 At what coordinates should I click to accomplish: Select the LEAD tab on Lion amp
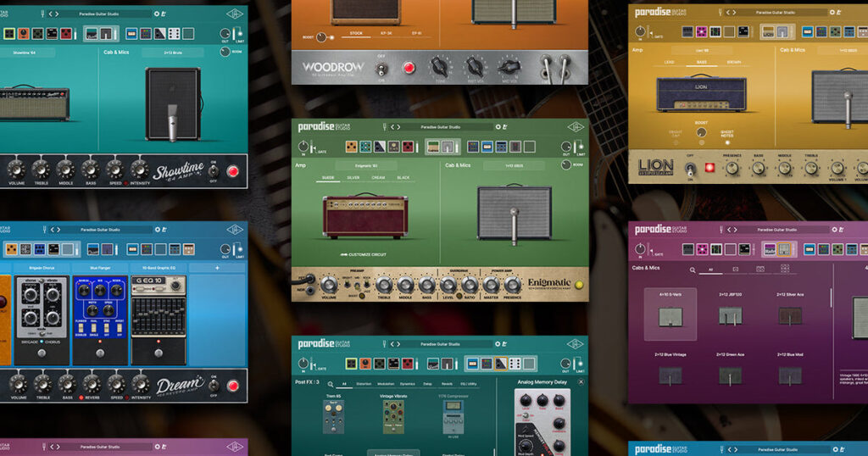[670, 62]
